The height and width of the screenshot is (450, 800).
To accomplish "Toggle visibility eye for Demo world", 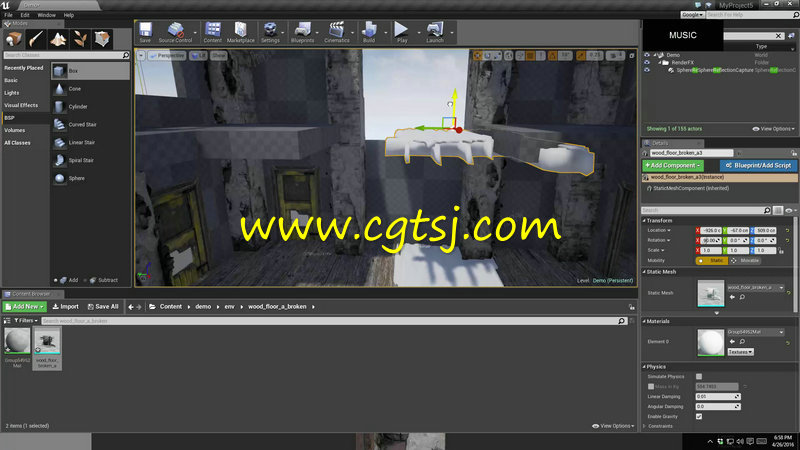I will [x=647, y=55].
